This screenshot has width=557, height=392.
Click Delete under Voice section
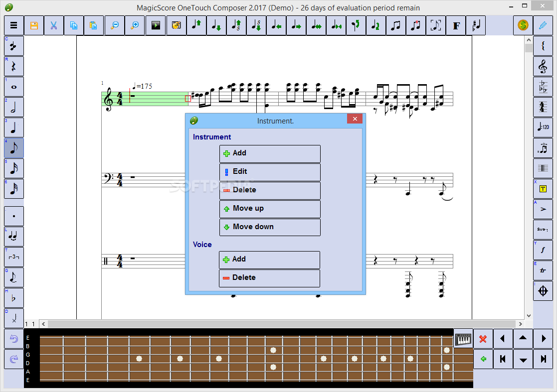(270, 278)
